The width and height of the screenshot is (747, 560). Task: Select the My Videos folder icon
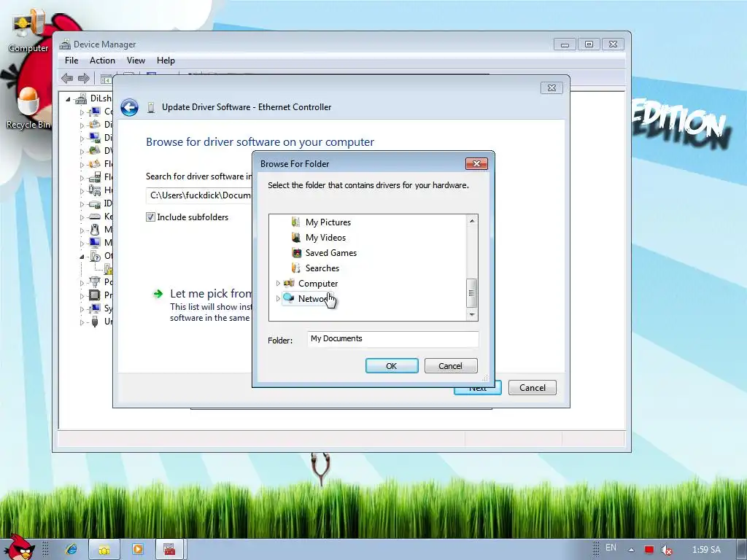coord(296,238)
